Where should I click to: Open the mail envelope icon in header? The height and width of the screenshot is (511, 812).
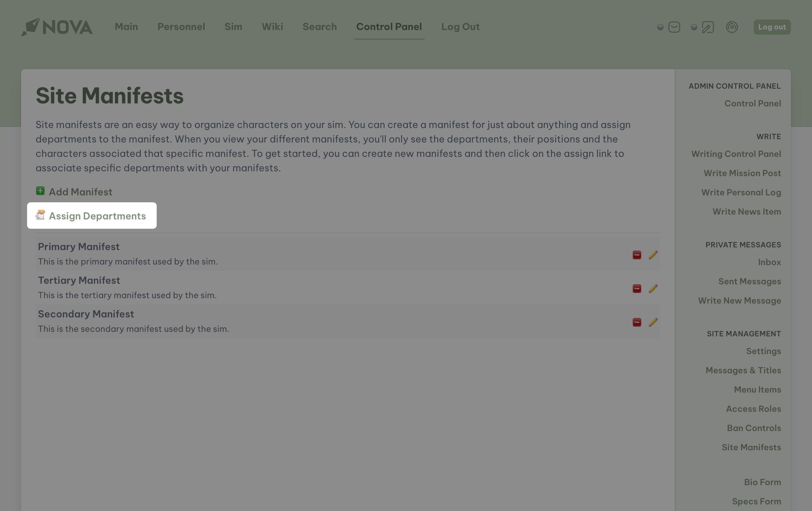tap(674, 27)
